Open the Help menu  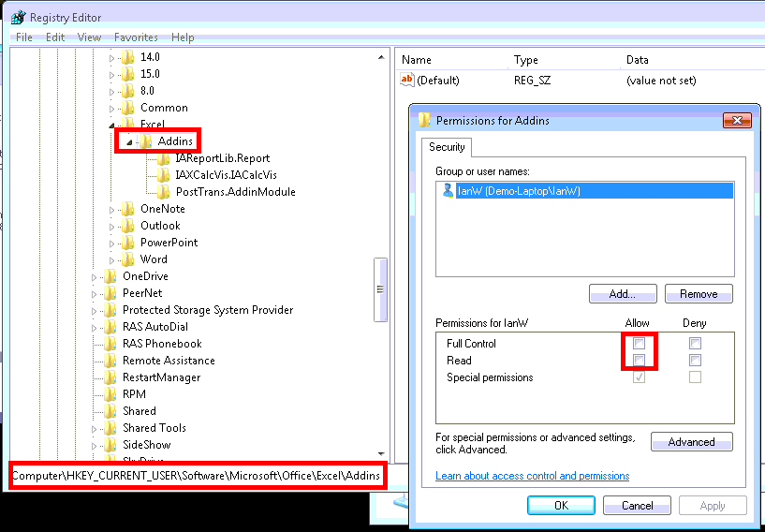[x=183, y=37]
